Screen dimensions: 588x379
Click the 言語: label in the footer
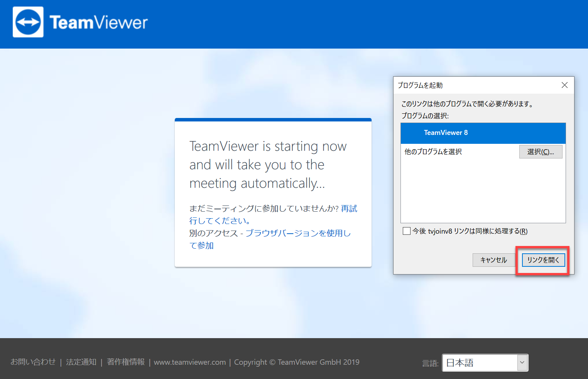(430, 363)
